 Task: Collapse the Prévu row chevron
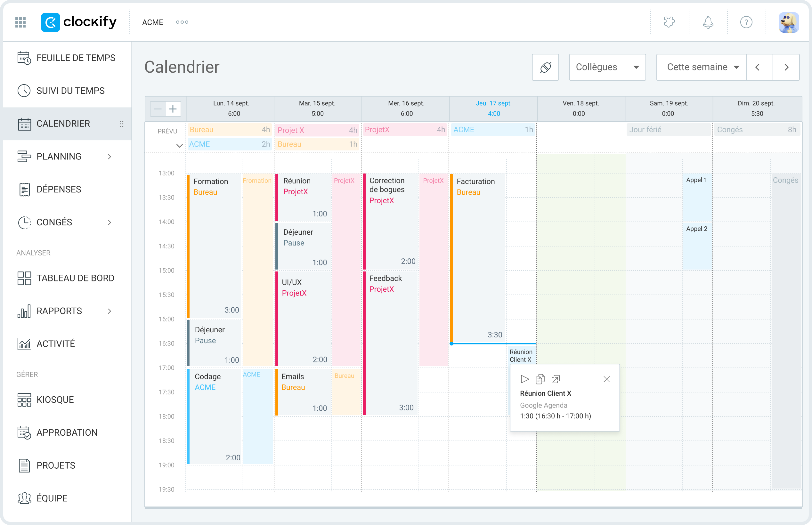pos(180,145)
